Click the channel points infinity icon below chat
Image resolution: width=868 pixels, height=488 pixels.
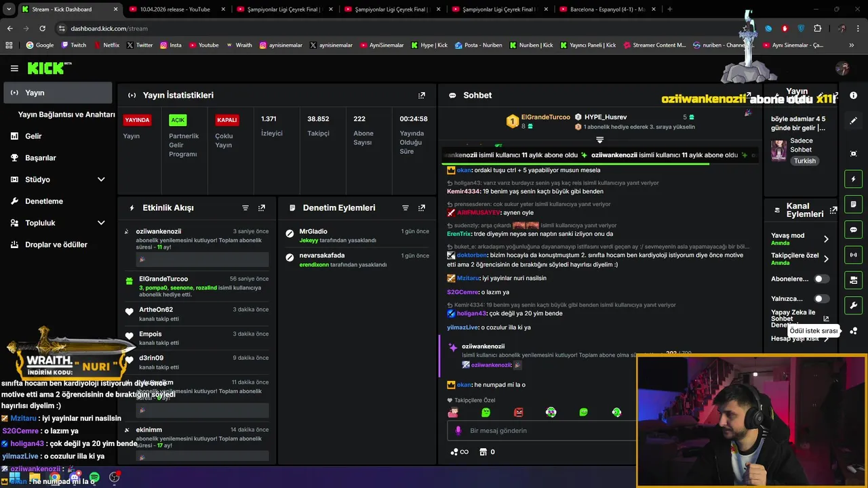[459, 452]
